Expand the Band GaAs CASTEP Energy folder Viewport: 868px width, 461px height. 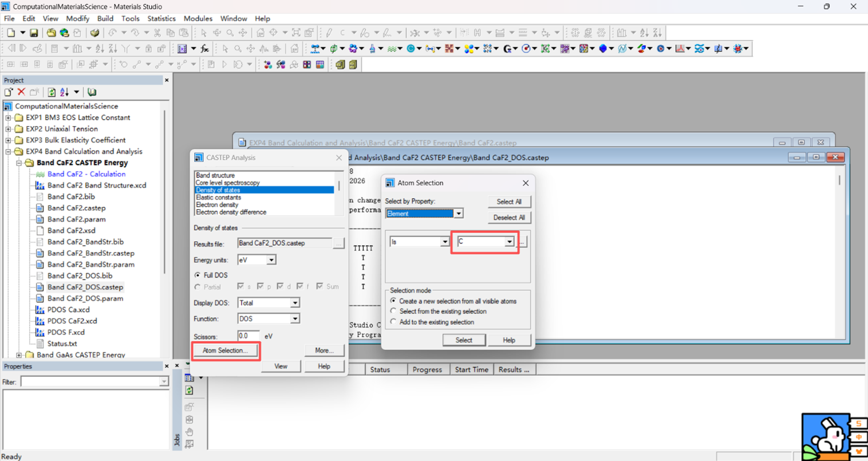[19, 355]
